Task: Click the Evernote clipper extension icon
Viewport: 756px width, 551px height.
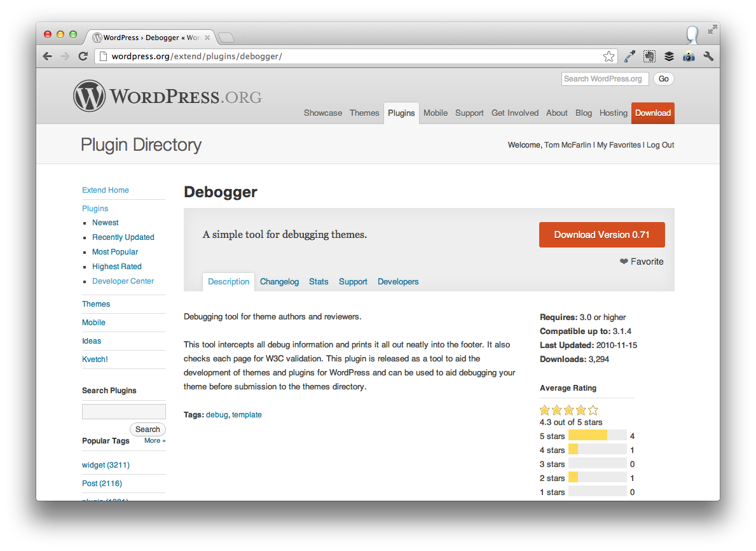Action: click(x=649, y=57)
